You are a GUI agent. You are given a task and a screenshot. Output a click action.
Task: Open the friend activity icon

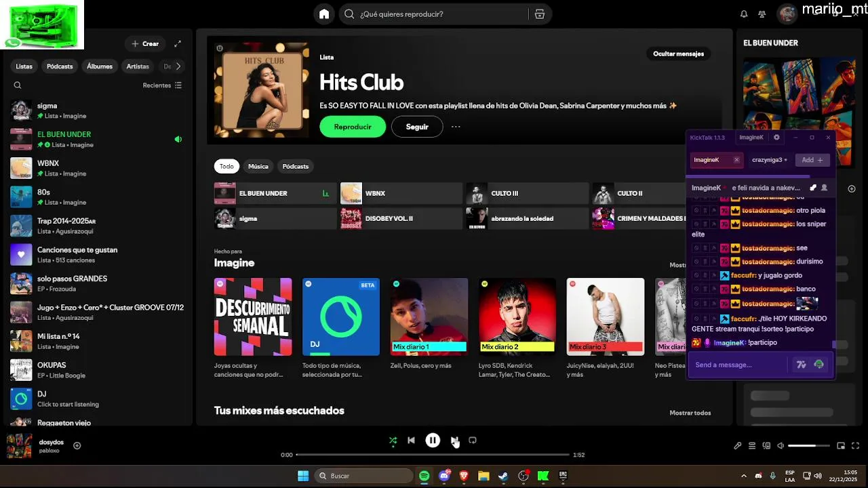(x=762, y=14)
